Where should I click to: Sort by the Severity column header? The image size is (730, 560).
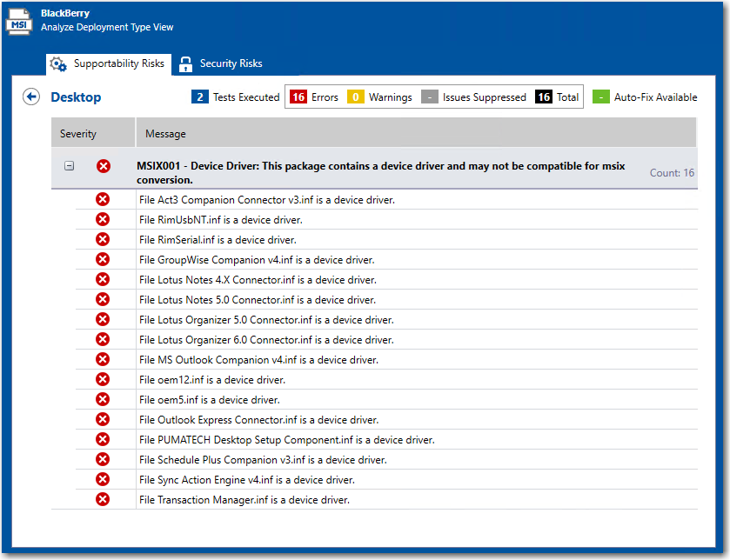78,134
